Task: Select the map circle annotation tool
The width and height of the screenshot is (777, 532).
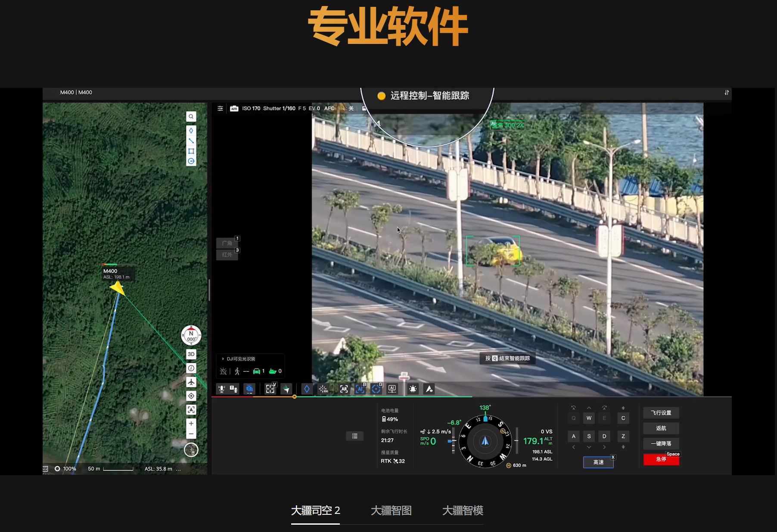Action: pos(191,161)
